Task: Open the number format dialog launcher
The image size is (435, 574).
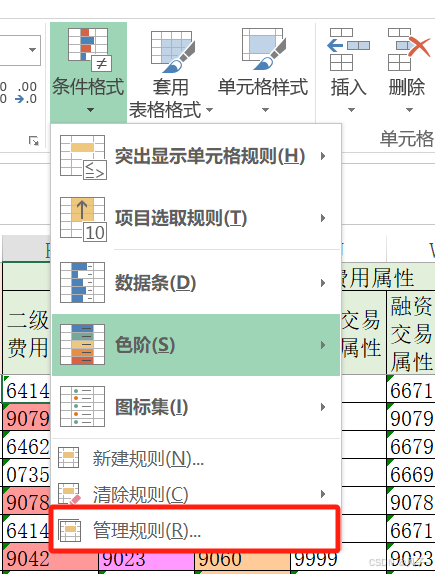Action: click(34, 141)
